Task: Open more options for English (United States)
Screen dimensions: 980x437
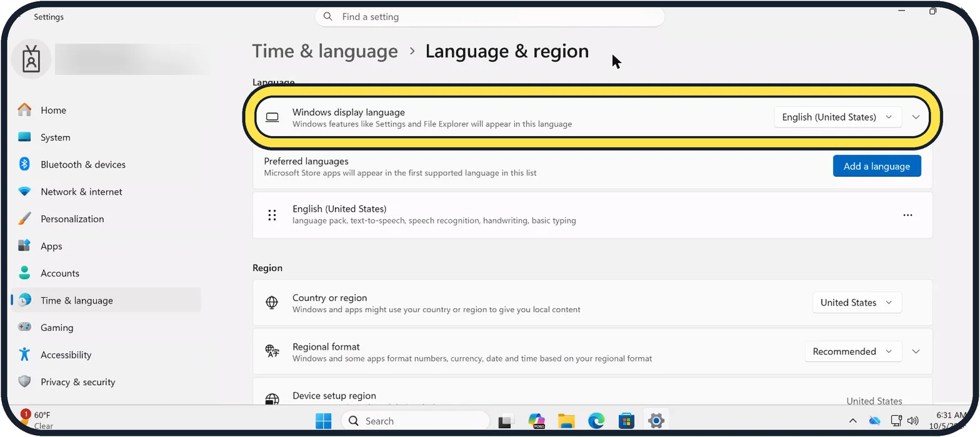Action: pos(907,215)
